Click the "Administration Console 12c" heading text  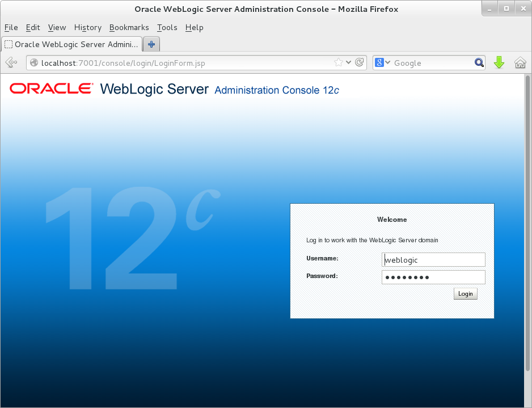277,90
